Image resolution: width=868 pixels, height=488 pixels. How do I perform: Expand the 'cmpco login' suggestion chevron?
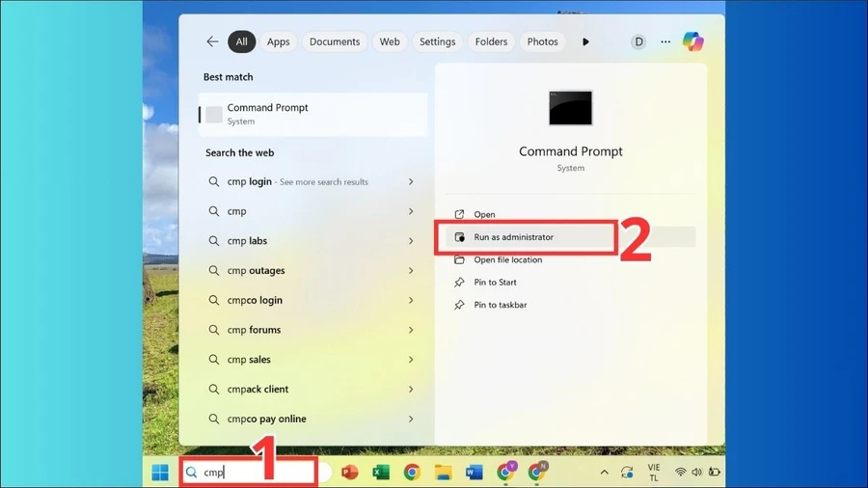click(411, 300)
